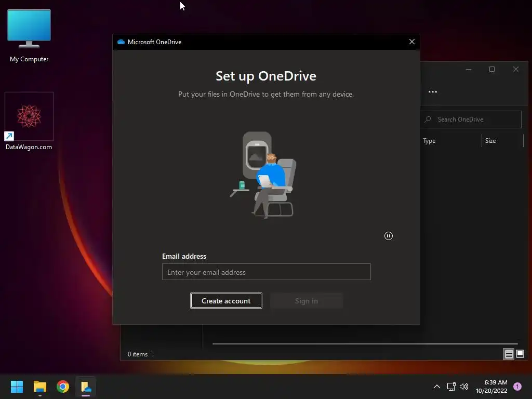Open File Explorer from the taskbar
This screenshot has width=532, height=399.
click(x=39, y=387)
